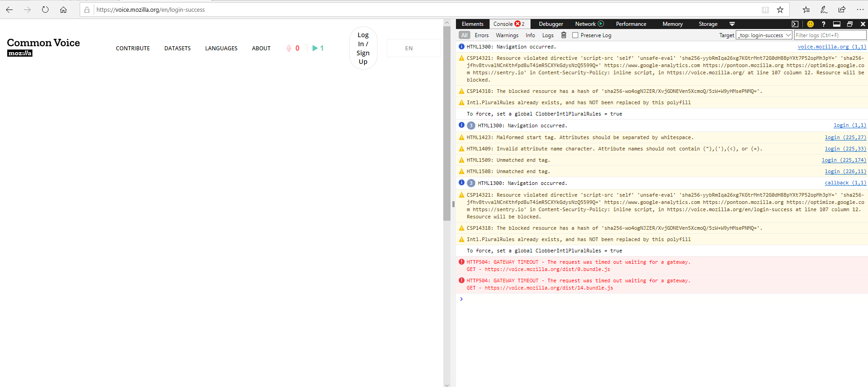Toggle the Errors console filter
The width and height of the screenshot is (868, 387).
point(482,35)
